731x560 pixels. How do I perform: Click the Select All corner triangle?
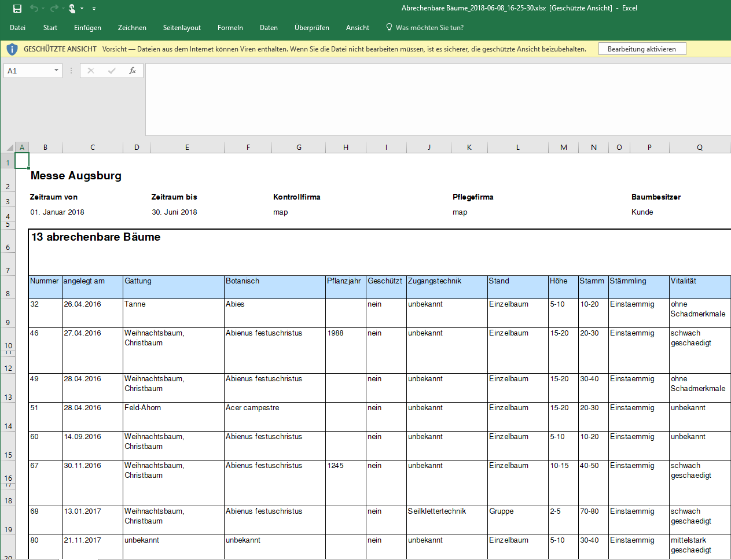coord(9,148)
